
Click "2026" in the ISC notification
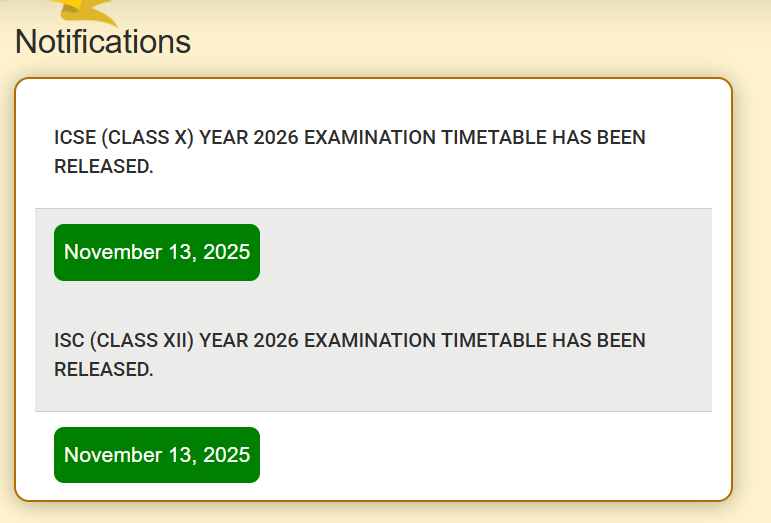tap(276, 341)
